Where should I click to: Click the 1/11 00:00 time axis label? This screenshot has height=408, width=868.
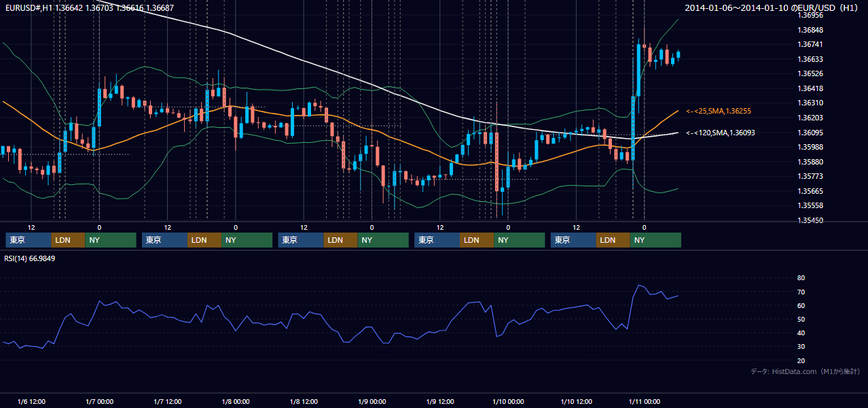tap(644, 402)
